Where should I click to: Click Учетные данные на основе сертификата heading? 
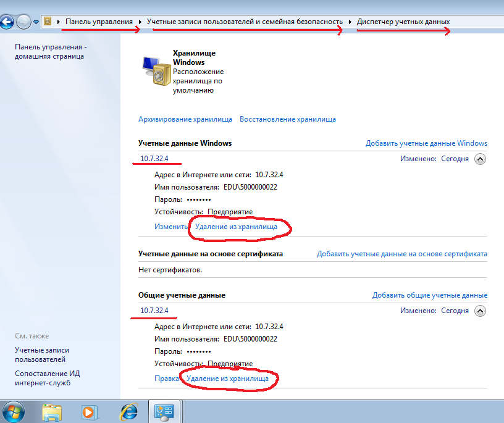211,254
